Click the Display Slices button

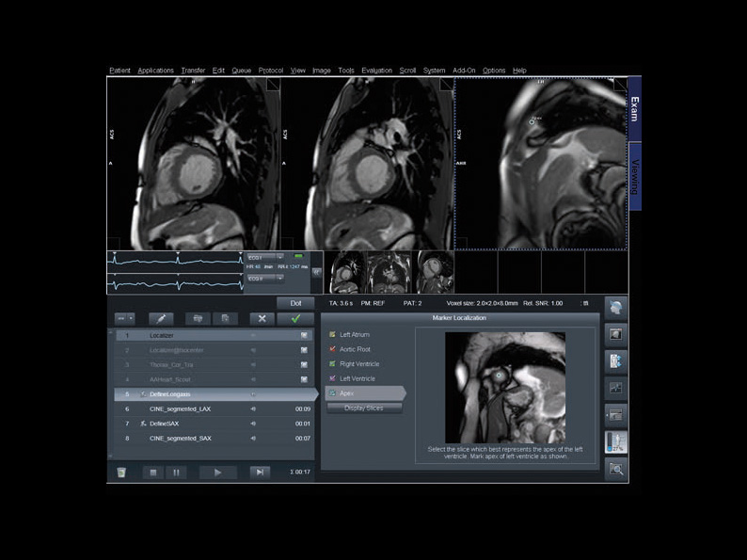pyautogui.click(x=364, y=408)
